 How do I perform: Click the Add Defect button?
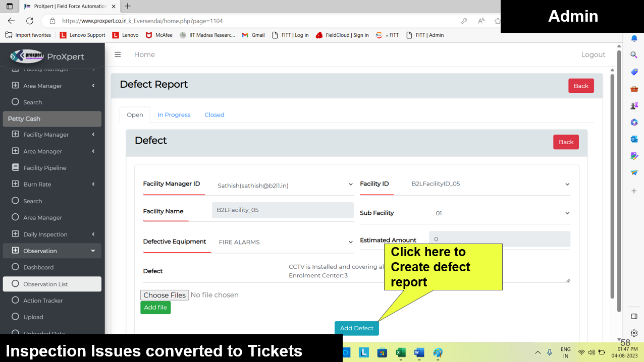356,328
